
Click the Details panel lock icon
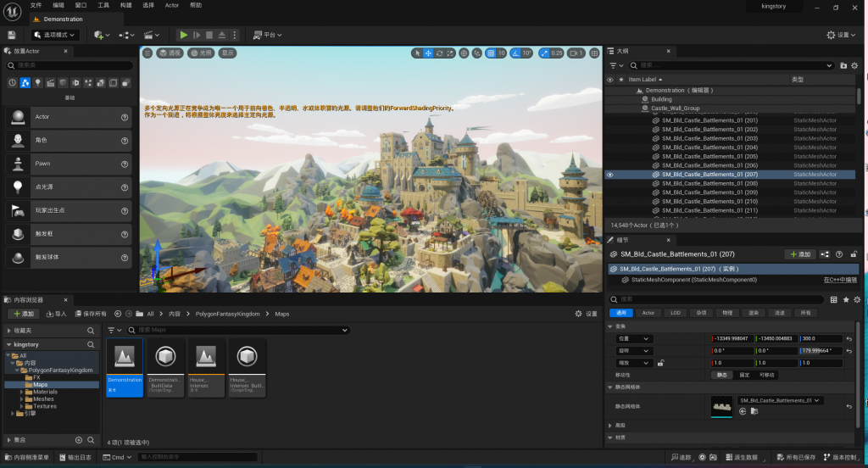(x=854, y=254)
